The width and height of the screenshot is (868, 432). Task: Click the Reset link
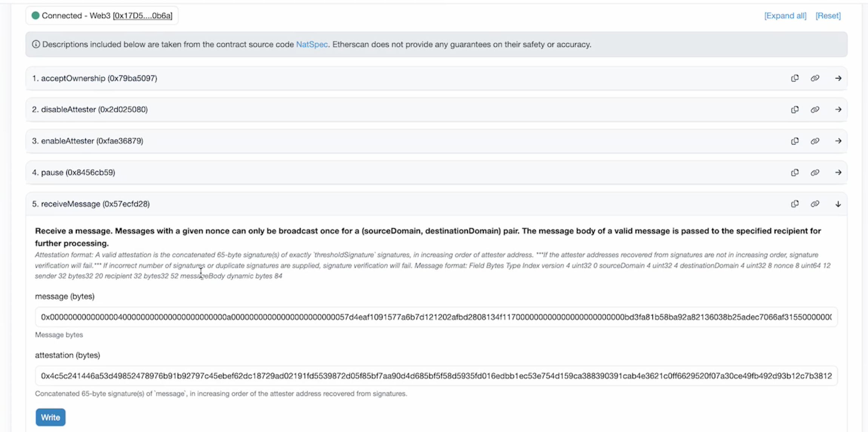[x=828, y=15]
